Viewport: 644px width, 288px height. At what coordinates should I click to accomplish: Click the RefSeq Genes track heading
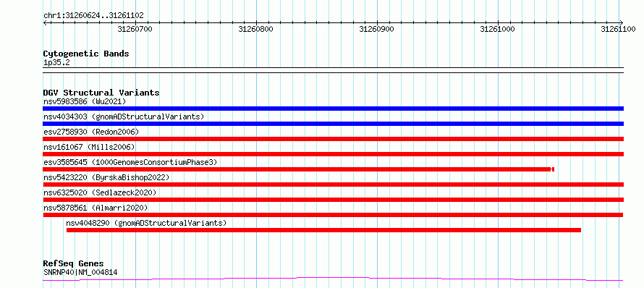coord(73,264)
